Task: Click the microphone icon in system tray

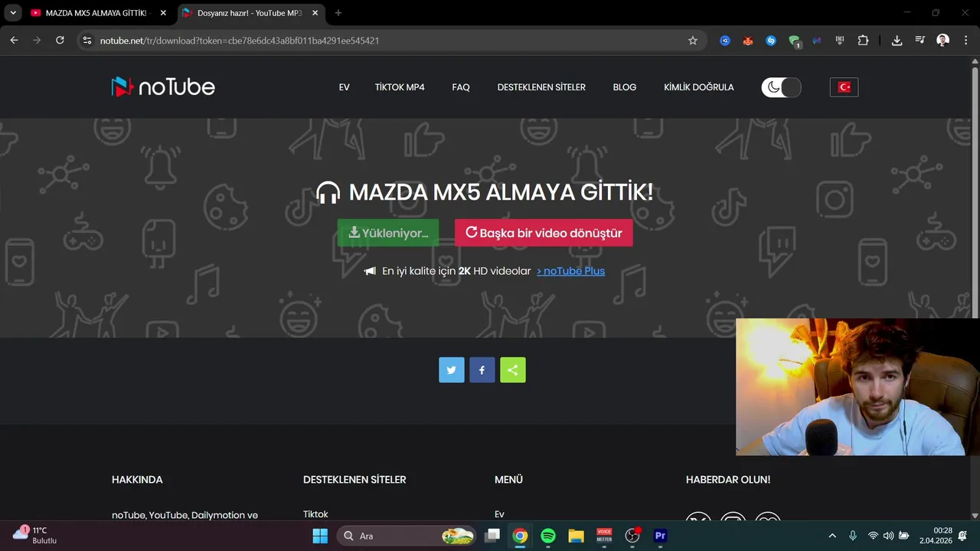Action: pyautogui.click(x=853, y=536)
